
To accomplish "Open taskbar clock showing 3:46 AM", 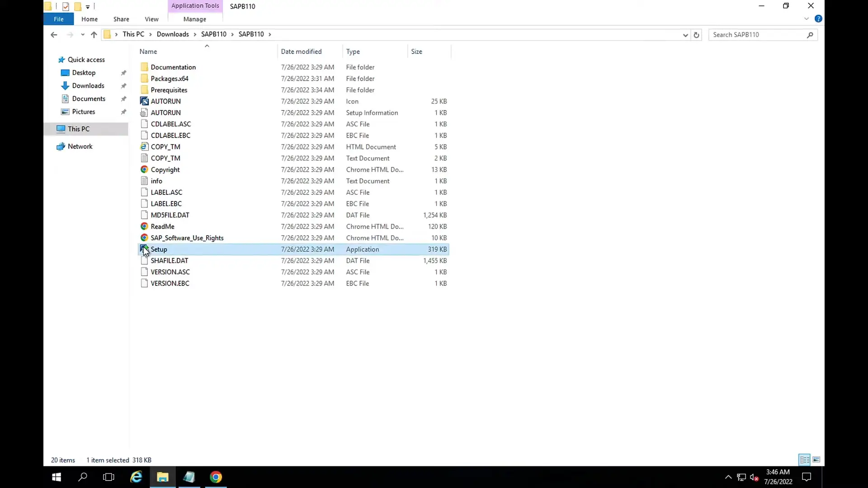I will [778, 477].
